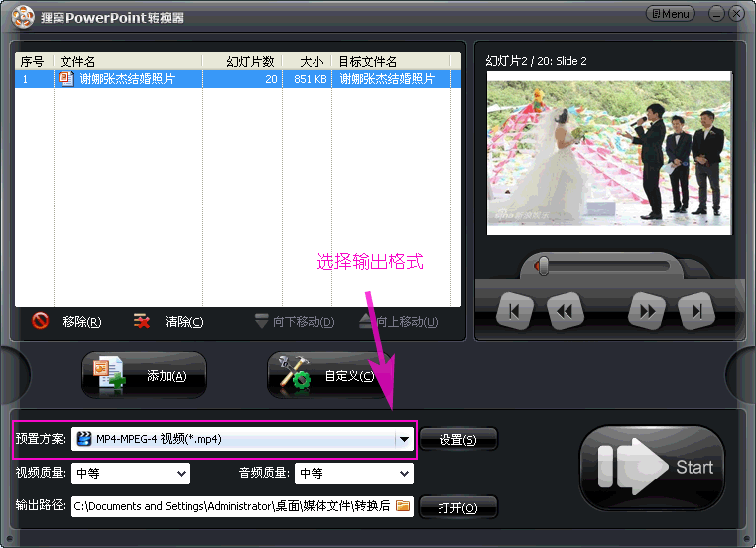Click the browse folder icon in output path
The width and height of the screenshot is (756, 548).
[x=403, y=506]
